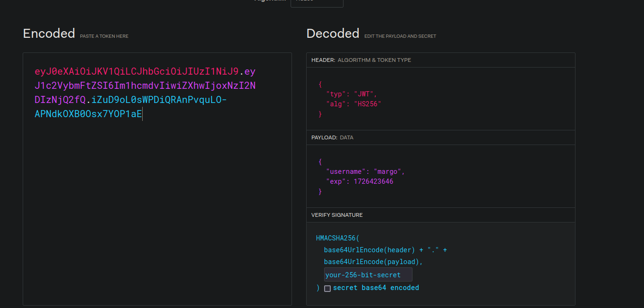Click the "alg": "HS256" line in header

pos(353,104)
